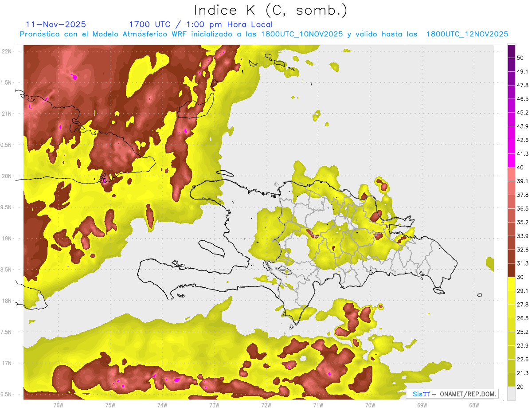Click the legend value '37.8'
This screenshot has height=411, width=532.
[x=523, y=195]
